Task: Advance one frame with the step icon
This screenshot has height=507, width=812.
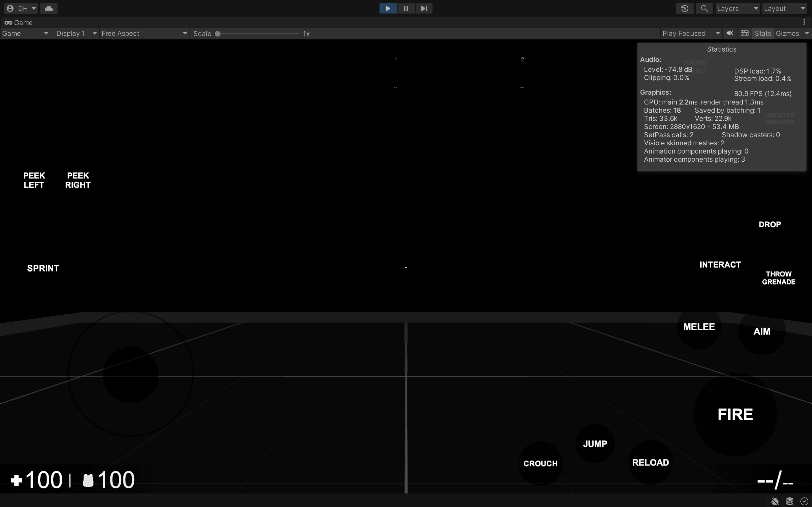Action: tap(424, 8)
